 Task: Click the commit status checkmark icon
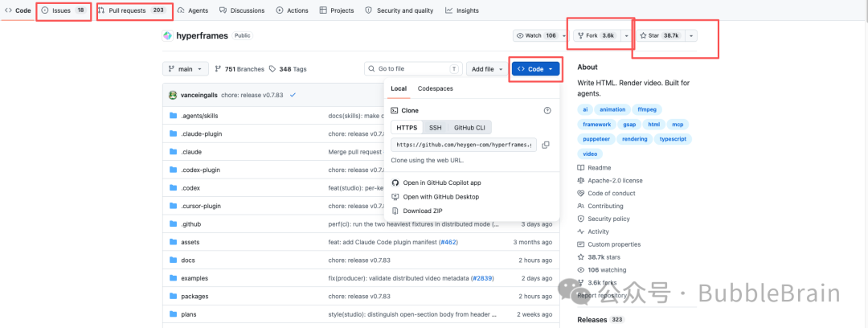click(x=293, y=95)
